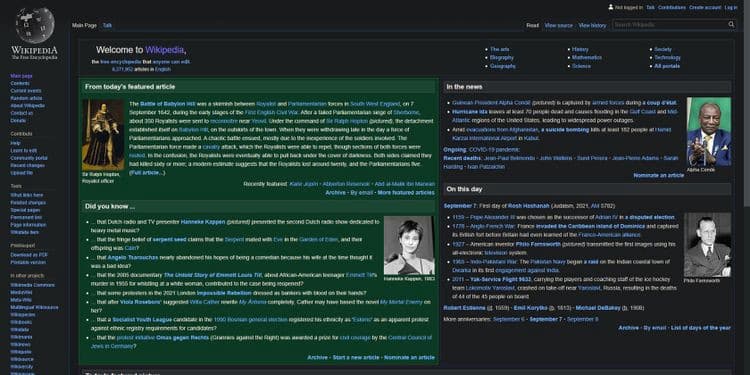Viewport: 750px width, 375px height.
Task: Open the Wikipedia link in Welcome heading
Action: pos(165,50)
